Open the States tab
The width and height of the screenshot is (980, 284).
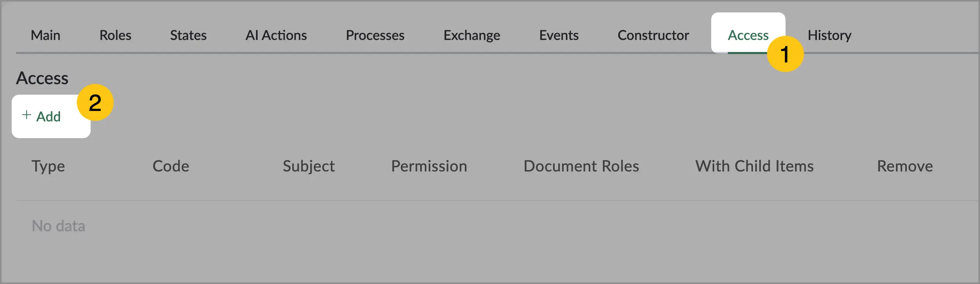click(188, 35)
